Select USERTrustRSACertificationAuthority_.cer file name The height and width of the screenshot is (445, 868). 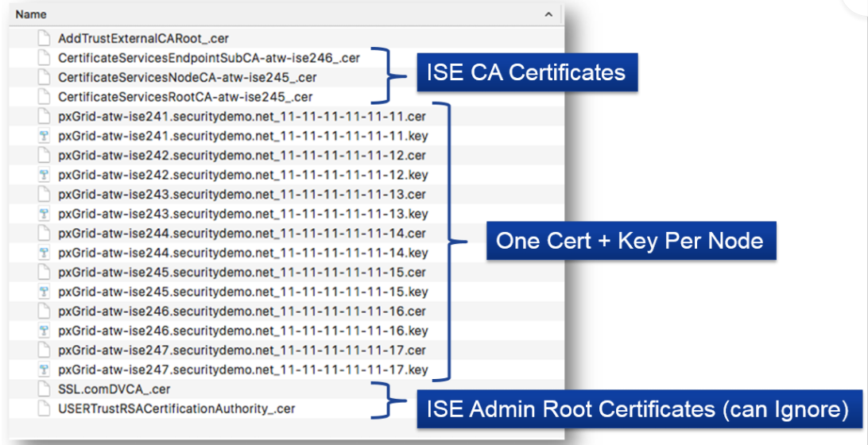[x=176, y=409]
